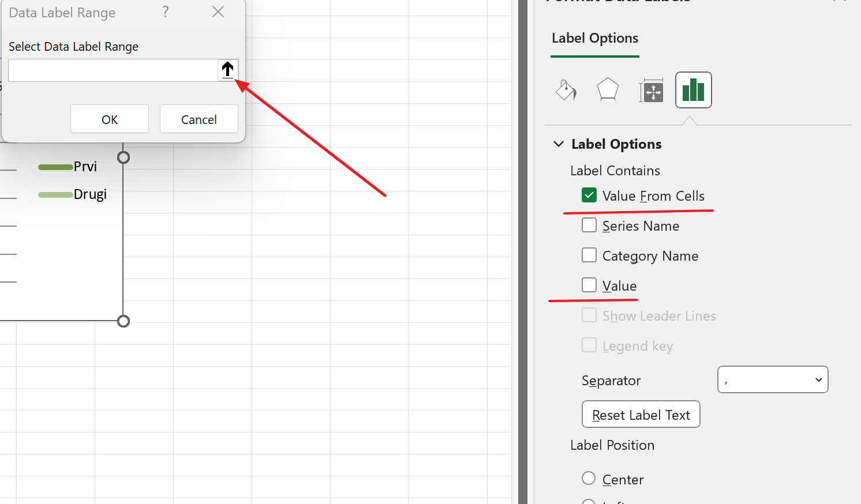Click the collapse dialog range selector arrow
Screen dimensions: 861x504
[x=227, y=70]
